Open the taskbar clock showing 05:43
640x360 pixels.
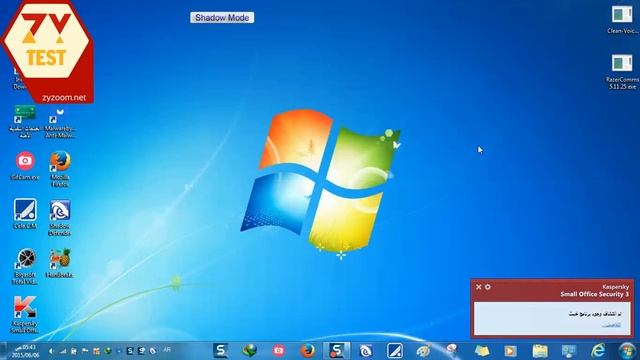[x=27, y=351]
